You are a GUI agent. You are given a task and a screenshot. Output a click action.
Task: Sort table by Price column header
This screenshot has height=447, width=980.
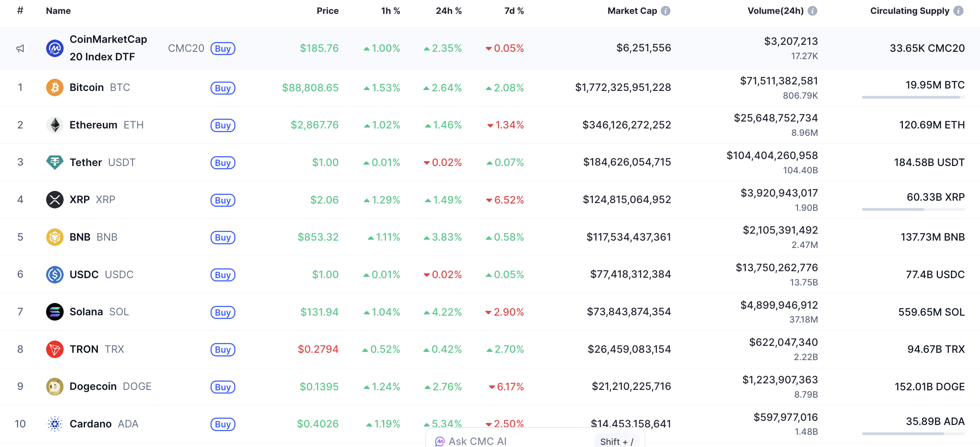pyautogui.click(x=327, y=11)
